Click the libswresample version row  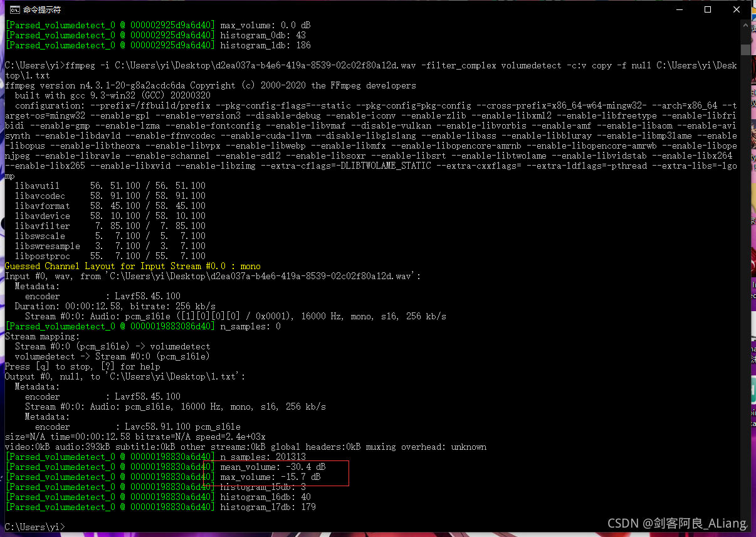tap(110, 246)
